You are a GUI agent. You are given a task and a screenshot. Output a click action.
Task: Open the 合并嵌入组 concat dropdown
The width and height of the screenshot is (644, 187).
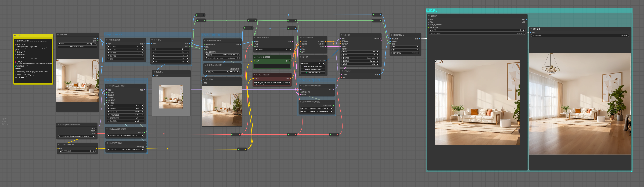coord(125,112)
